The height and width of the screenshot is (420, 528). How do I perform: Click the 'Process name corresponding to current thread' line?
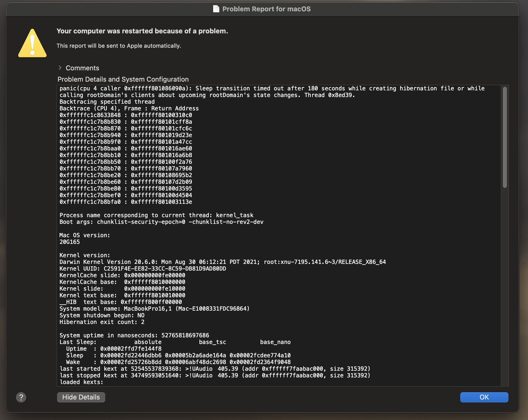tap(156, 215)
